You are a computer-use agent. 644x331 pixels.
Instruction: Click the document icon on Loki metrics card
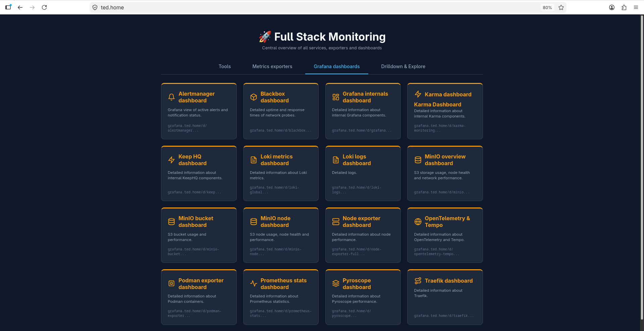click(x=254, y=160)
